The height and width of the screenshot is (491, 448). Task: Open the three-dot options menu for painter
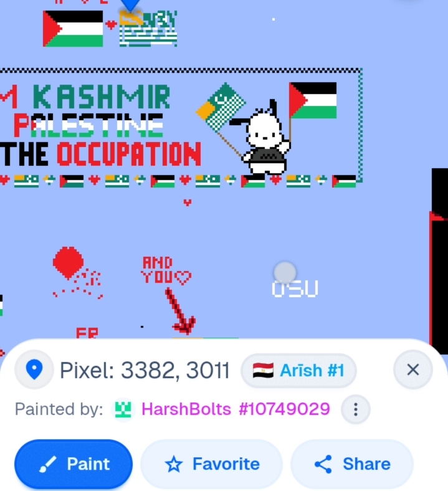(x=356, y=409)
